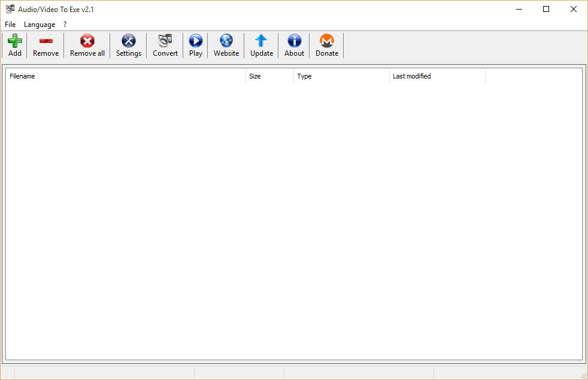
Task: Open the About info icon
Action: pos(294,41)
